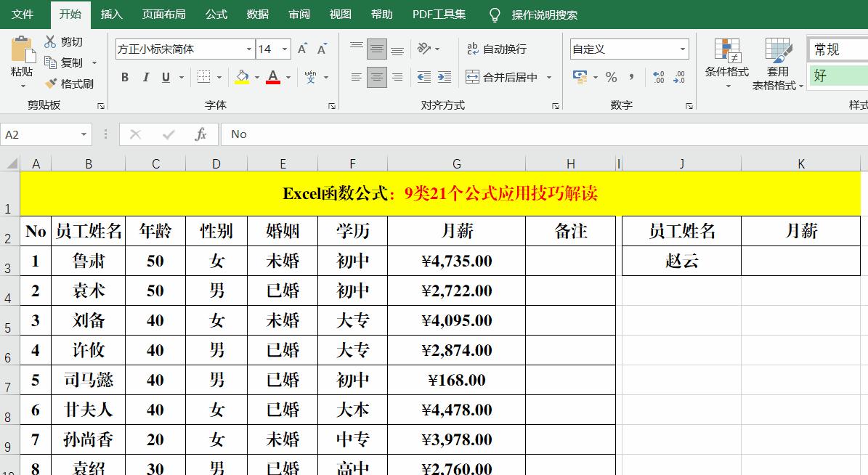Apply comma style format
The width and height of the screenshot is (868, 475).
click(632, 77)
